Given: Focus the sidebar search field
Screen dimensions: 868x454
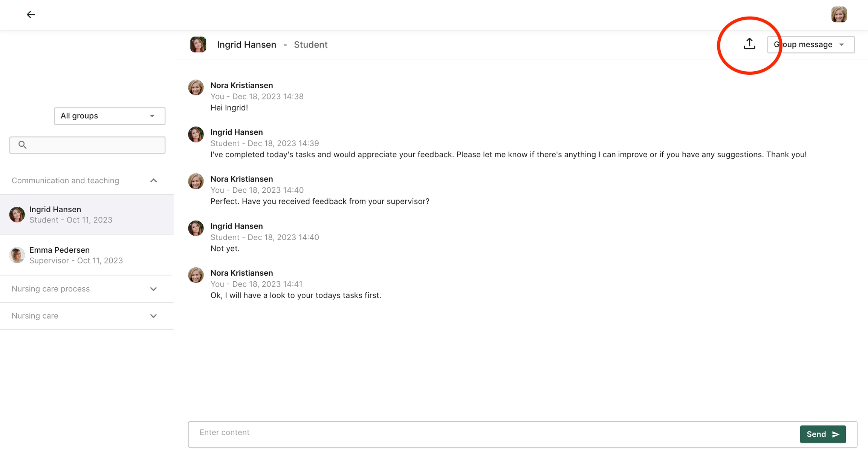Looking at the screenshot, I should tap(94, 145).
